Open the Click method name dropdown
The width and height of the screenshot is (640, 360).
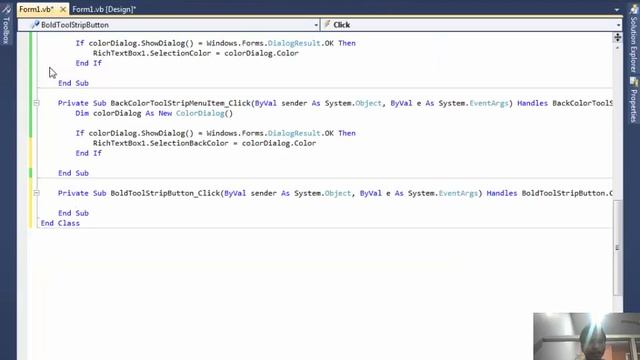[x=618, y=25]
